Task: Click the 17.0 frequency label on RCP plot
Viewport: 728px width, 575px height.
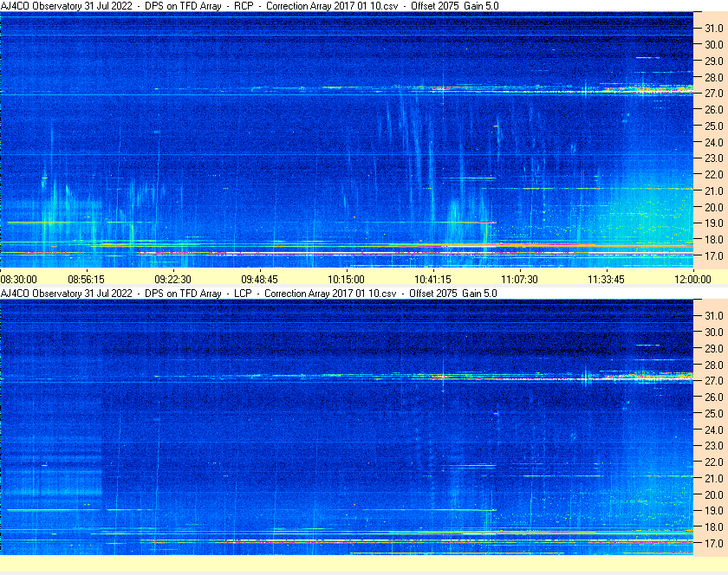Action: coord(714,255)
